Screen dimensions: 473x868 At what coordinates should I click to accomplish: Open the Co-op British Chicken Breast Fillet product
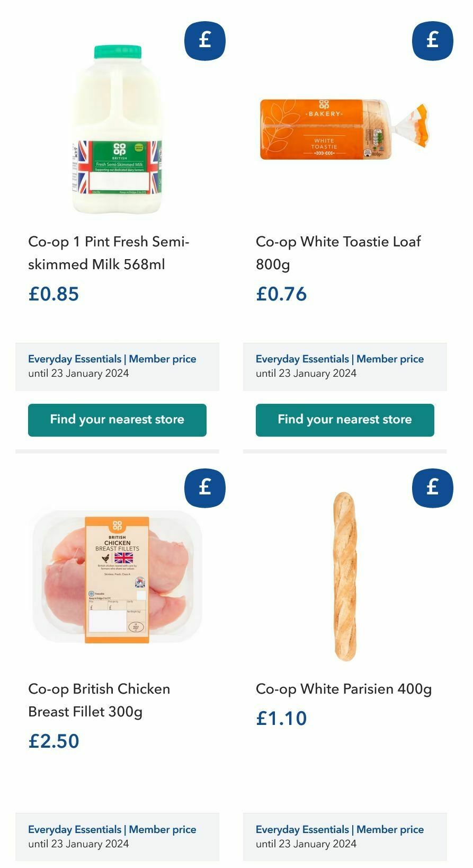(x=99, y=701)
